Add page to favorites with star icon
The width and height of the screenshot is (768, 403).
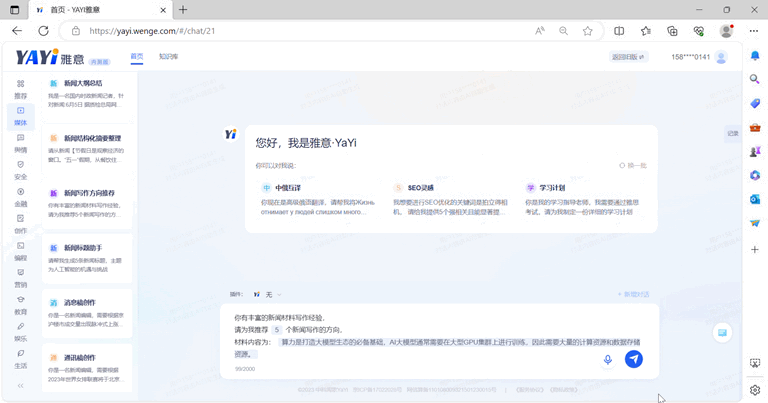[588, 31]
